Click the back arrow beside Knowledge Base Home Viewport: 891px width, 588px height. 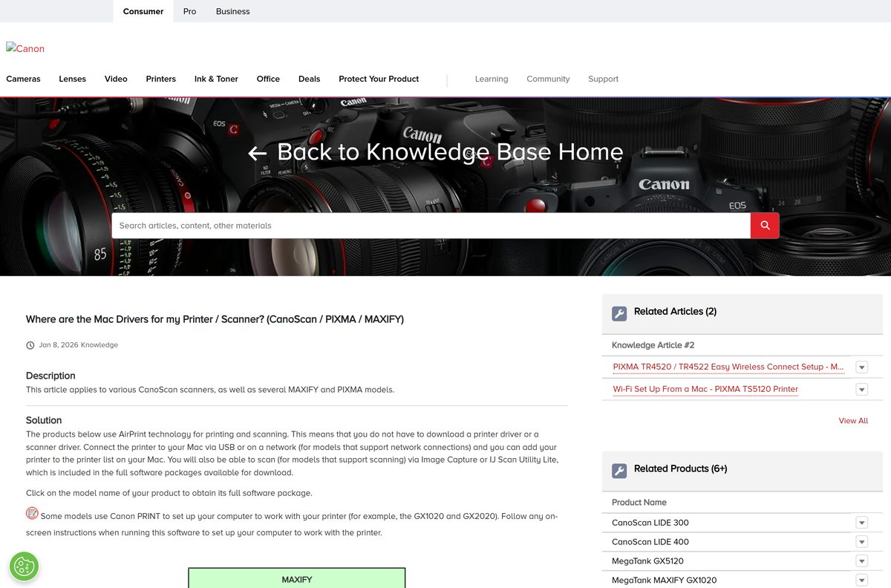(258, 153)
